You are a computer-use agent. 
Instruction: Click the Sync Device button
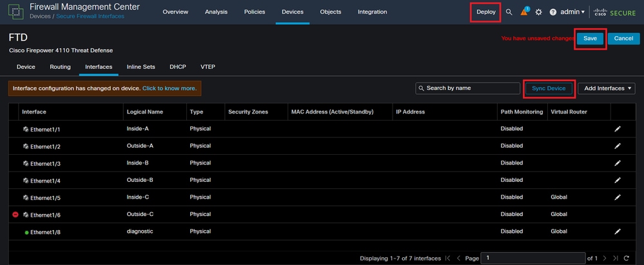tap(549, 88)
